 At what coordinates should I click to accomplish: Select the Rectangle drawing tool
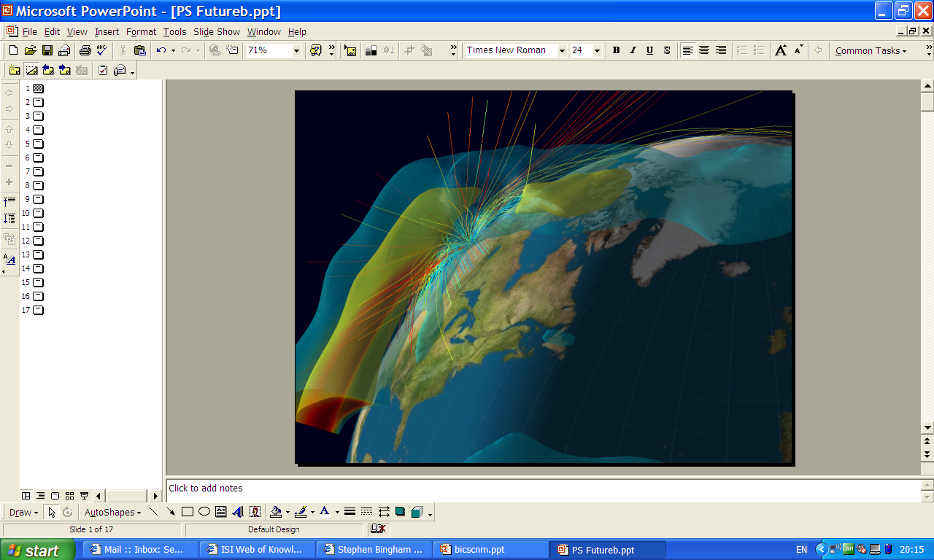[x=188, y=512]
